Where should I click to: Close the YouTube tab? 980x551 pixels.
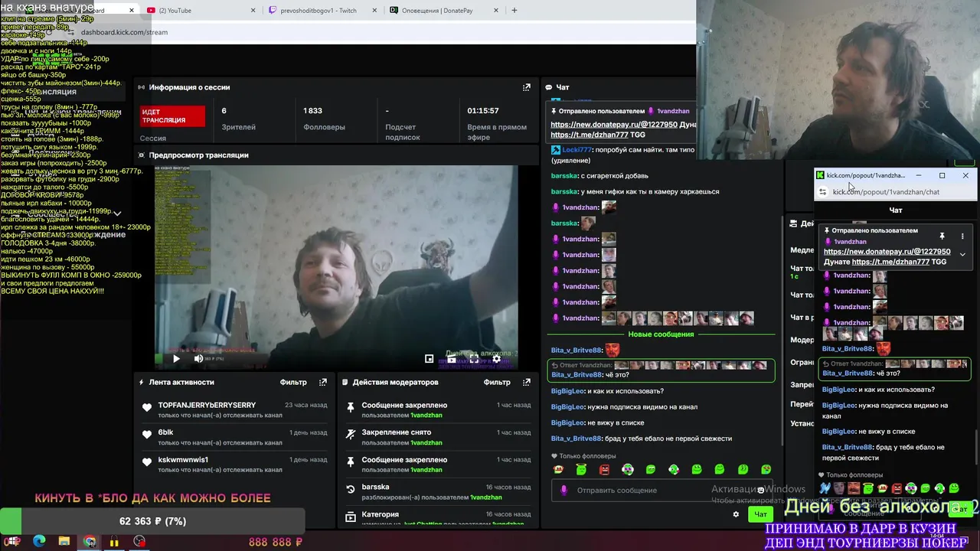[253, 10]
